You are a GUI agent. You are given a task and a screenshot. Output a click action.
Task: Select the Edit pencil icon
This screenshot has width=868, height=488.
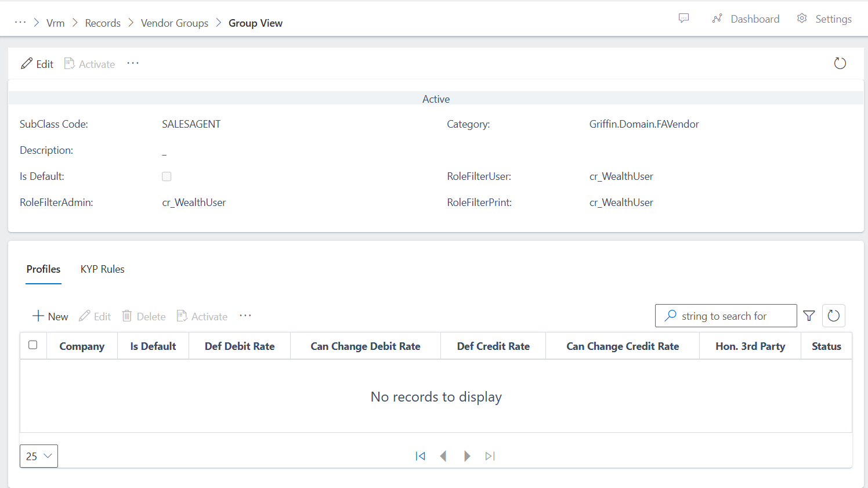click(26, 63)
